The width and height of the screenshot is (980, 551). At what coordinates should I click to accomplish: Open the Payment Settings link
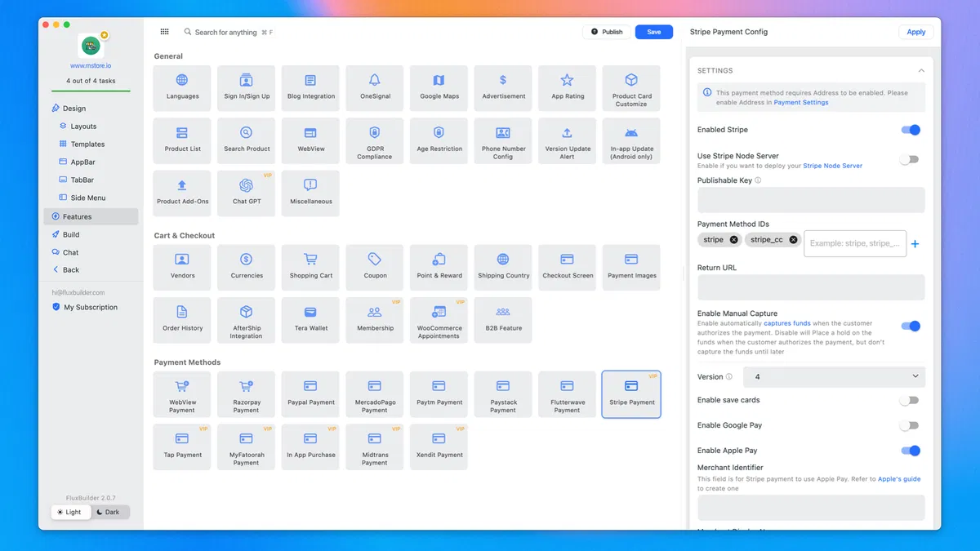tap(800, 103)
